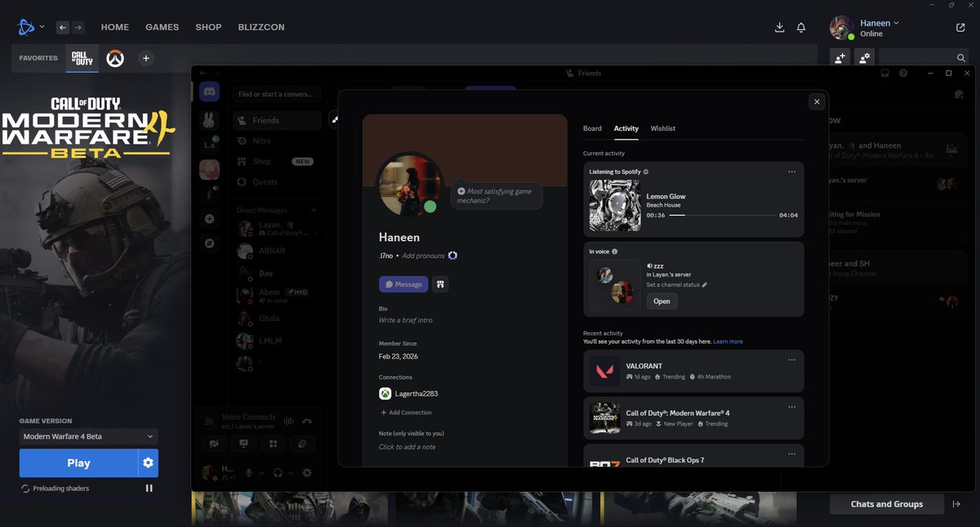Switch to the Board profile tab
This screenshot has width=980, height=527.
click(x=592, y=128)
